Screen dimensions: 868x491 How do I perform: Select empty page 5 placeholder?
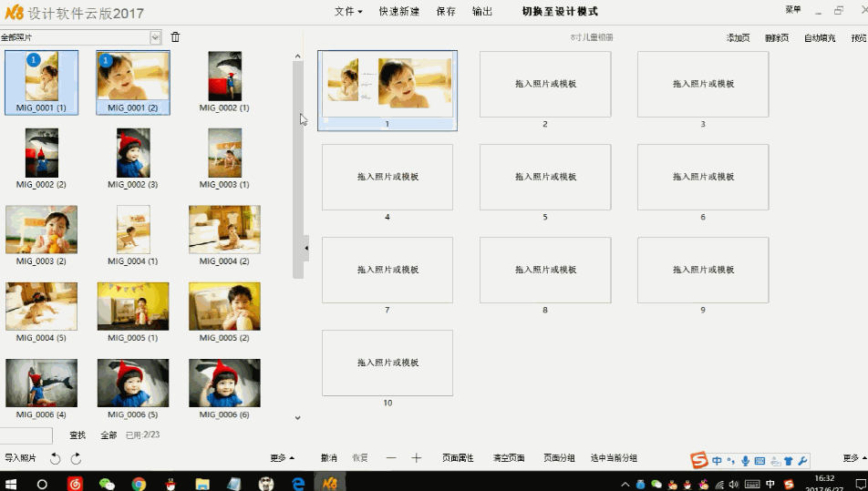[545, 177]
